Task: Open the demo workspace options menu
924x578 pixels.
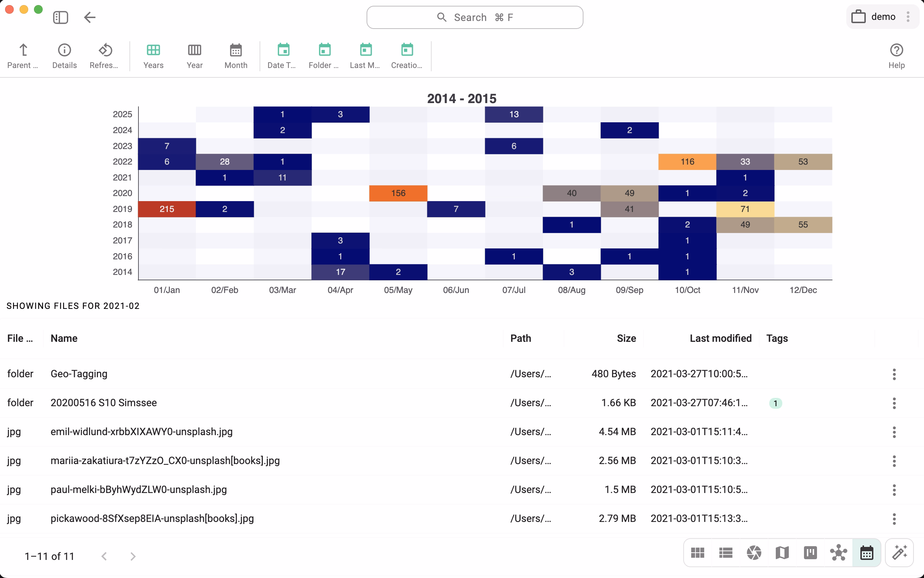Action: [908, 17]
